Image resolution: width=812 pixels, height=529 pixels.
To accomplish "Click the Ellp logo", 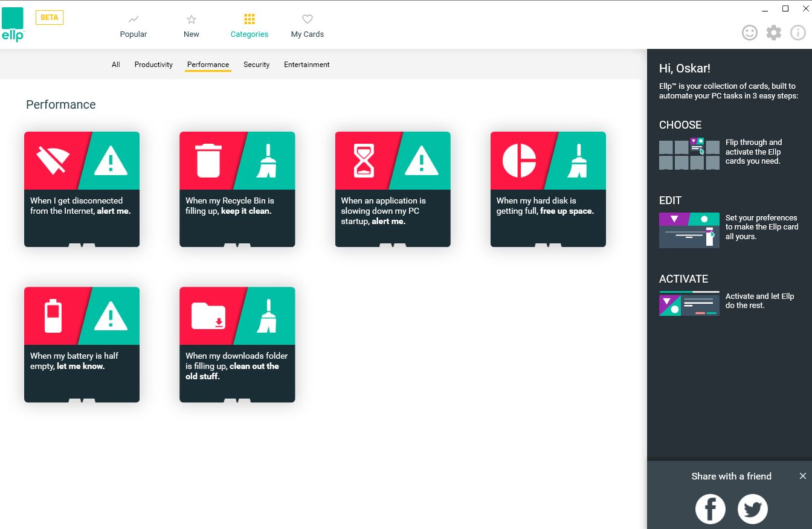I will pos(13,25).
